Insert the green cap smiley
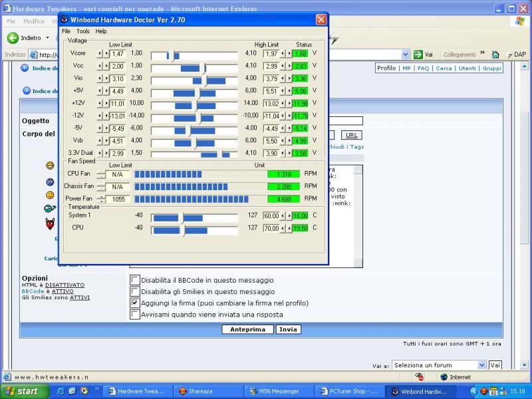The height and width of the screenshot is (399, 532). [x=50, y=208]
